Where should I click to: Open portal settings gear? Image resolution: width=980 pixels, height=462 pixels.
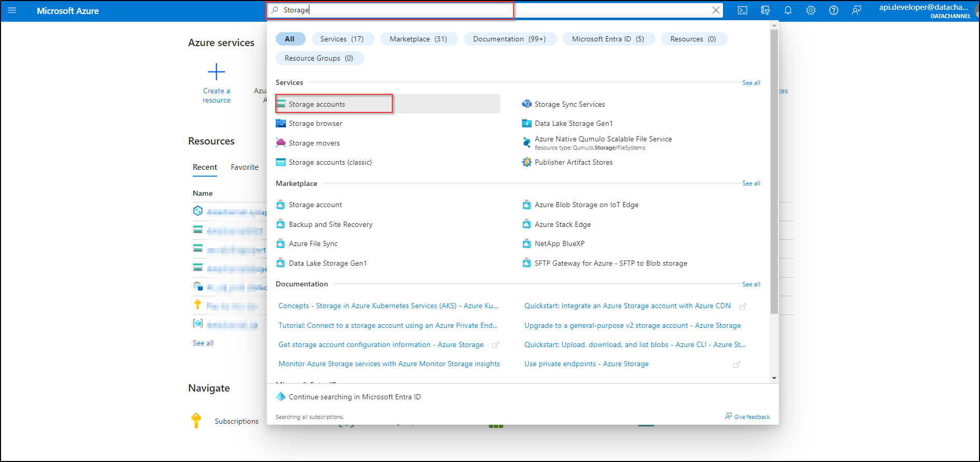tap(811, 10)
